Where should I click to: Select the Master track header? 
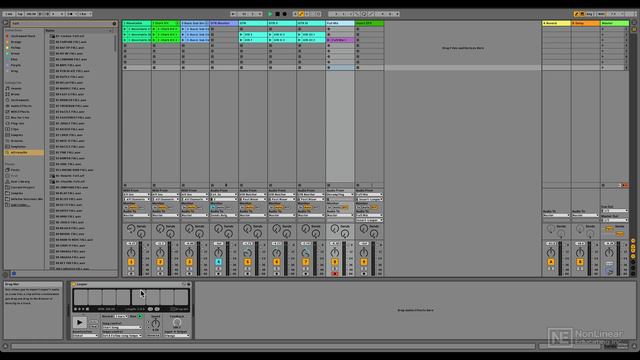pos(614,23)
